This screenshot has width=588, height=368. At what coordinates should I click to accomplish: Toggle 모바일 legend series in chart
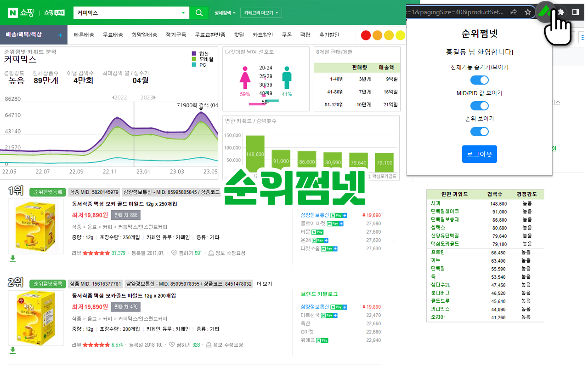coord(202,59)
